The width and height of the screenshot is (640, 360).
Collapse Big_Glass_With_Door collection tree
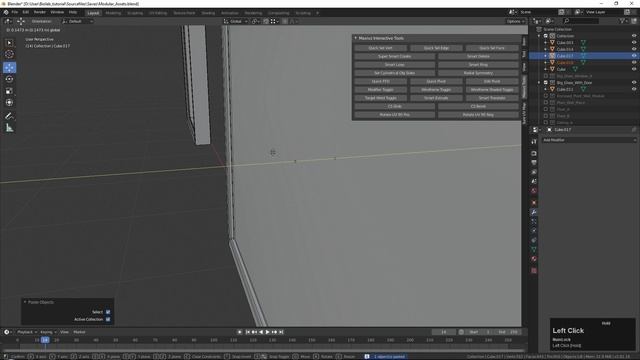[x=539, y=82]
